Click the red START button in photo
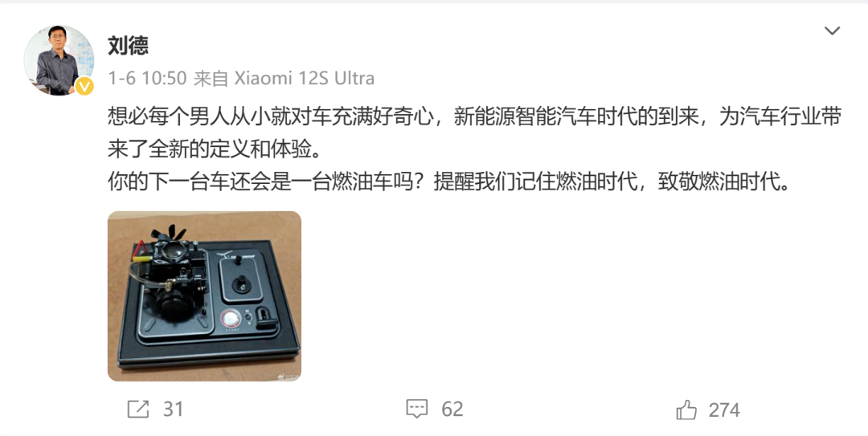The height and width of the screenshot is (436, 868). pyautogui.click(x=231, y=320)
